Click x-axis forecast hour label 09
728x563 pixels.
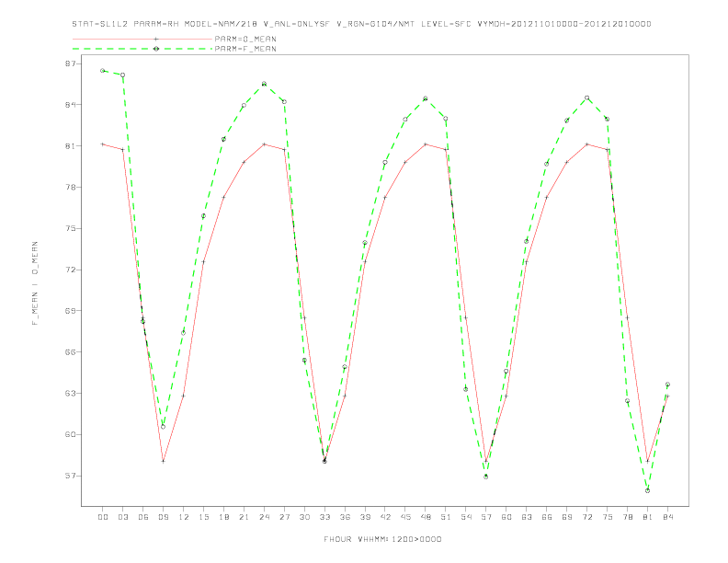point(163,517)
